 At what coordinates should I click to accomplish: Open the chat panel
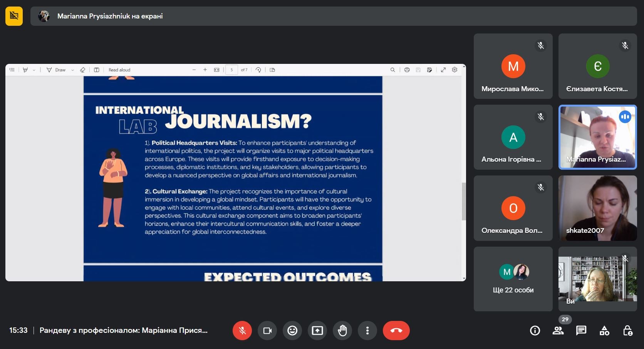click(x=581, y=331)
